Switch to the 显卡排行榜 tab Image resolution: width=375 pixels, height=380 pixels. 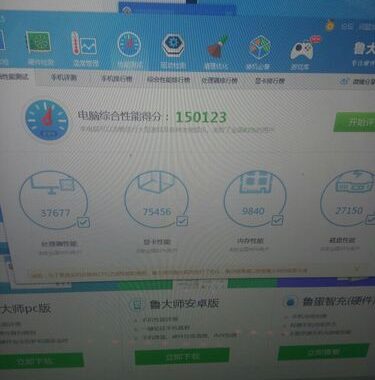[x=270, y=81]
